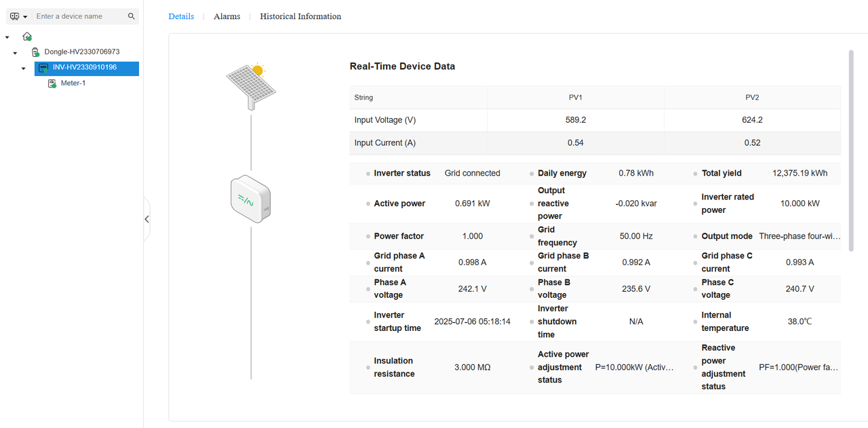Click PV2 input current value 0.52

752,143
